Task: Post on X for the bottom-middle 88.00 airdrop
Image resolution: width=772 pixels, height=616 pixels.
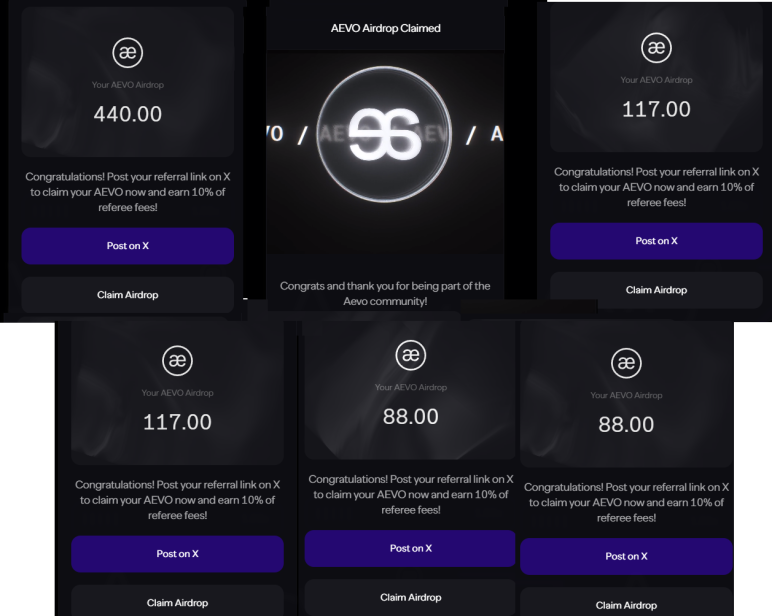Action: 410,548
